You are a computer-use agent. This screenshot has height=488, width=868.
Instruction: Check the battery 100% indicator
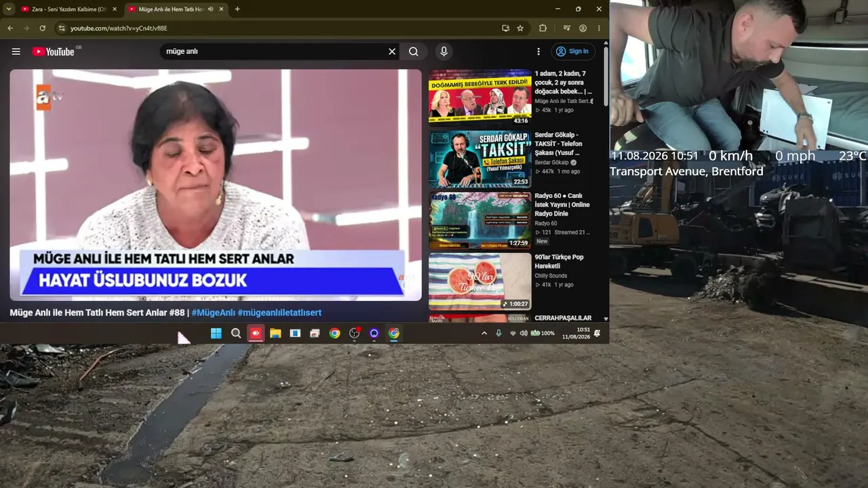coord(542,333)
